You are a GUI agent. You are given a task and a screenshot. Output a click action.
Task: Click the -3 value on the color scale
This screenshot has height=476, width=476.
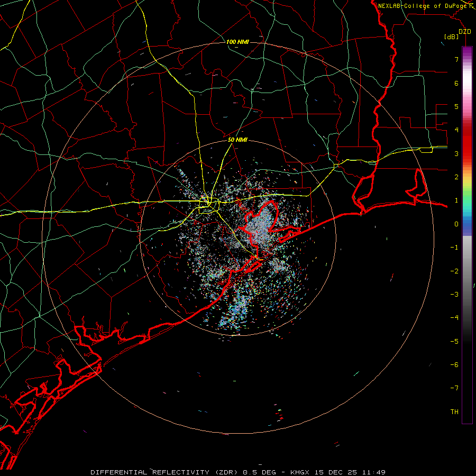[454, 295]
